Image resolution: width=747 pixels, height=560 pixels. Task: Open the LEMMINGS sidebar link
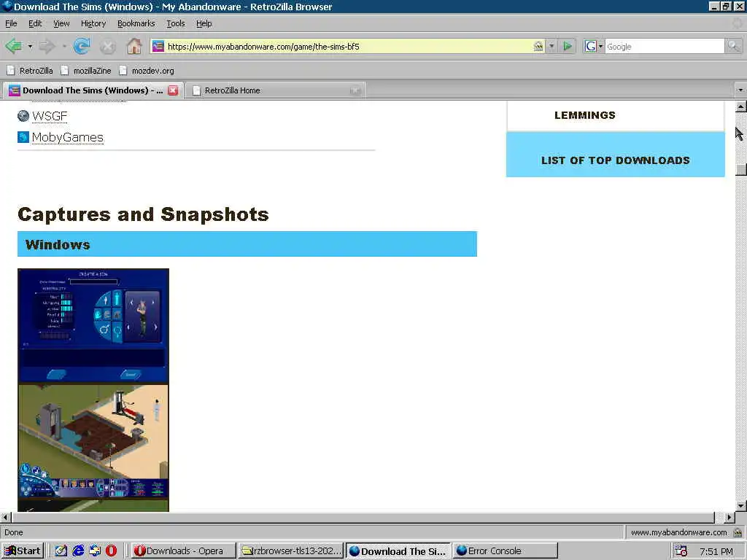click(584, 115)
